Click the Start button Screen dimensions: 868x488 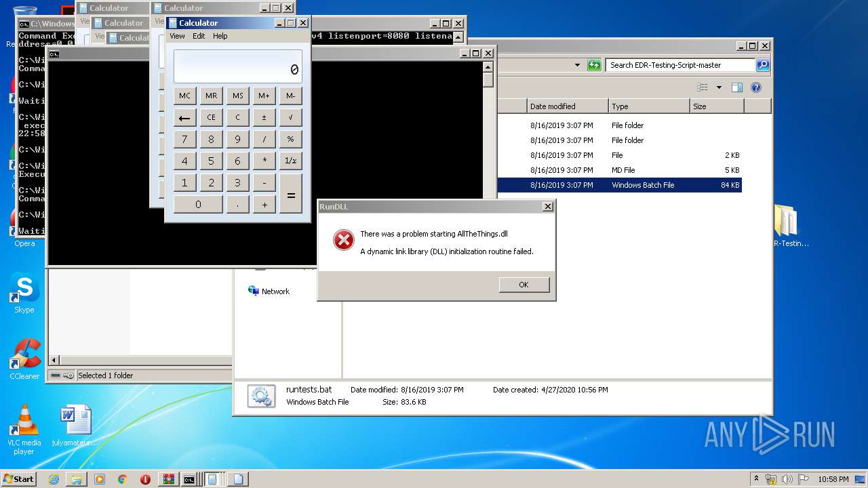[19, 479]
